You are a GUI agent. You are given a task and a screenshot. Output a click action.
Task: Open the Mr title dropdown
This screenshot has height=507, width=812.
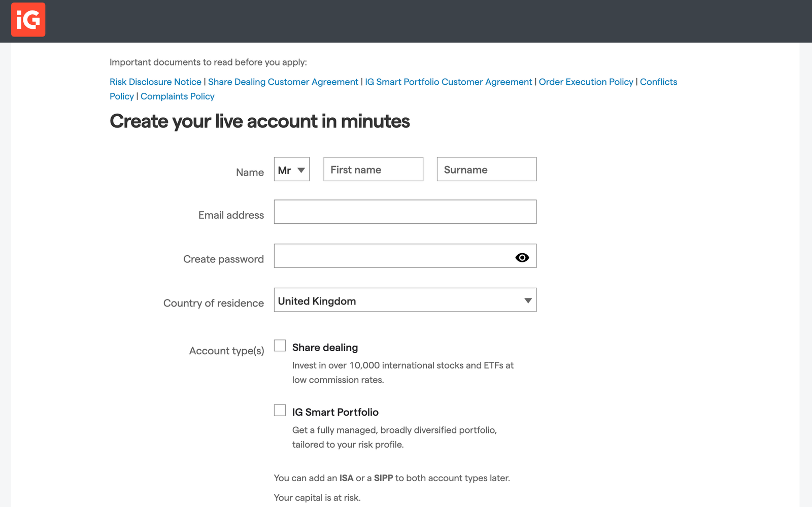coord(292,169)
